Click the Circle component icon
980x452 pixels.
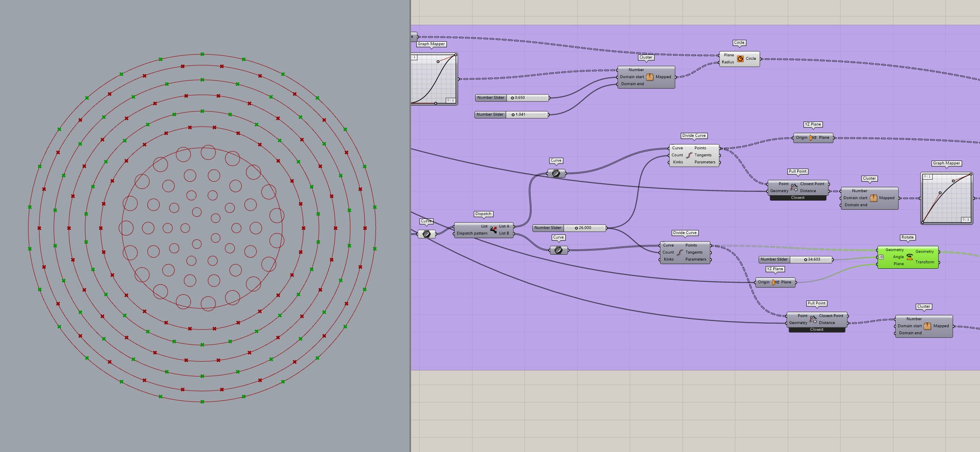[740, 59]
